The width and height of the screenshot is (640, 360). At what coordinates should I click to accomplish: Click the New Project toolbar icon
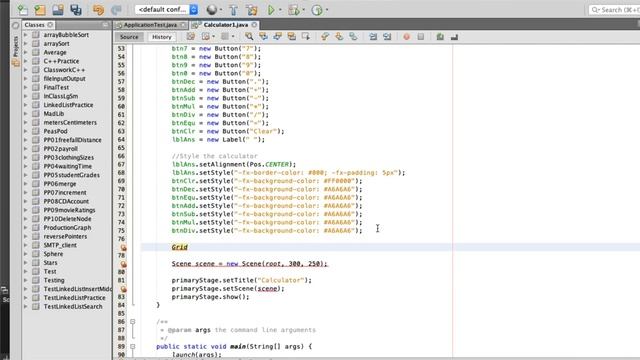point(40,10)
